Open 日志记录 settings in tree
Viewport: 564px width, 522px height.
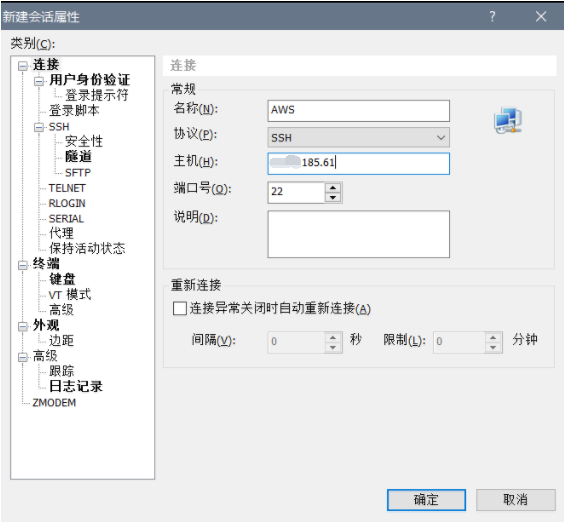click(76, 386)
